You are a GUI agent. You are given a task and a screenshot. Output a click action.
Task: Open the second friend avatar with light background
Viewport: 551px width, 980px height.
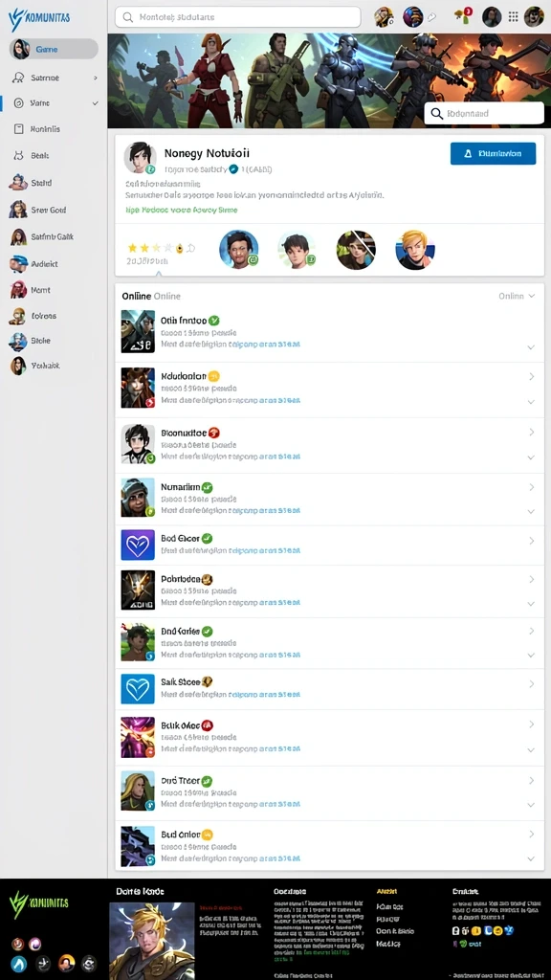pos(297,250)
